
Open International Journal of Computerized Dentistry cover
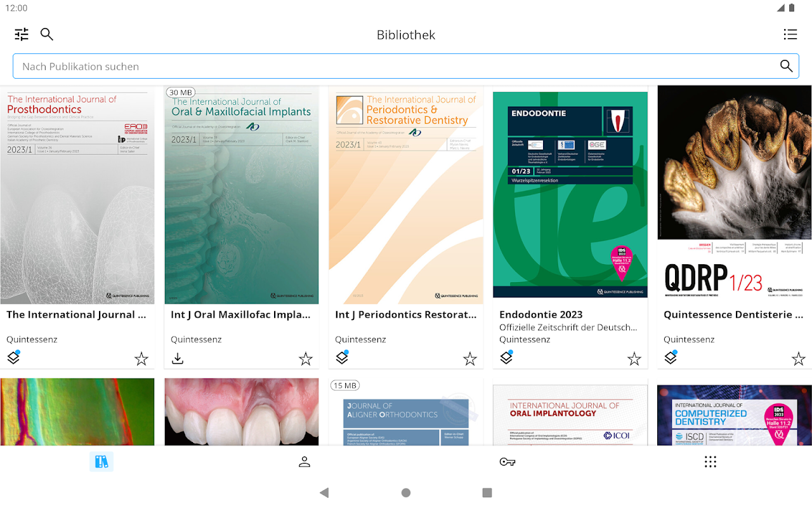735,415
